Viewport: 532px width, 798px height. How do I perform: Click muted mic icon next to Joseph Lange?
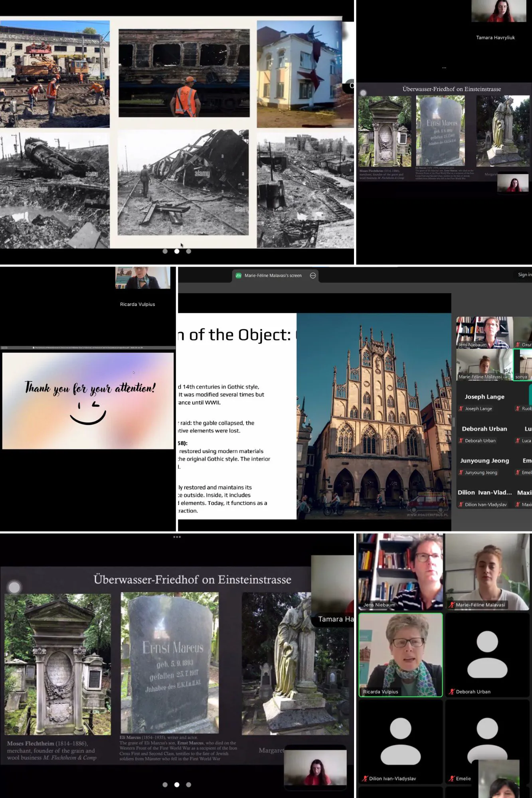[461, 409]
